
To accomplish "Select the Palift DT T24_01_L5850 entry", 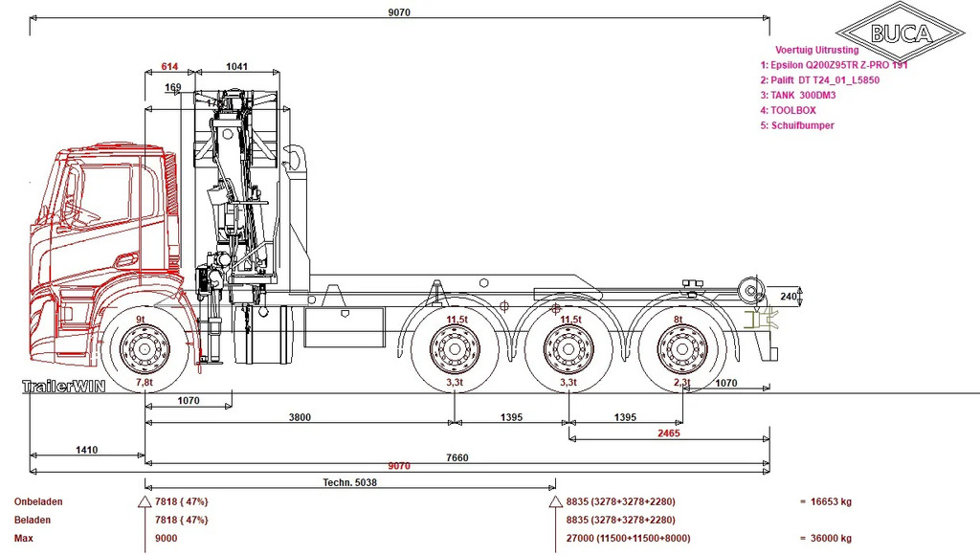I will tap(819, 80).
